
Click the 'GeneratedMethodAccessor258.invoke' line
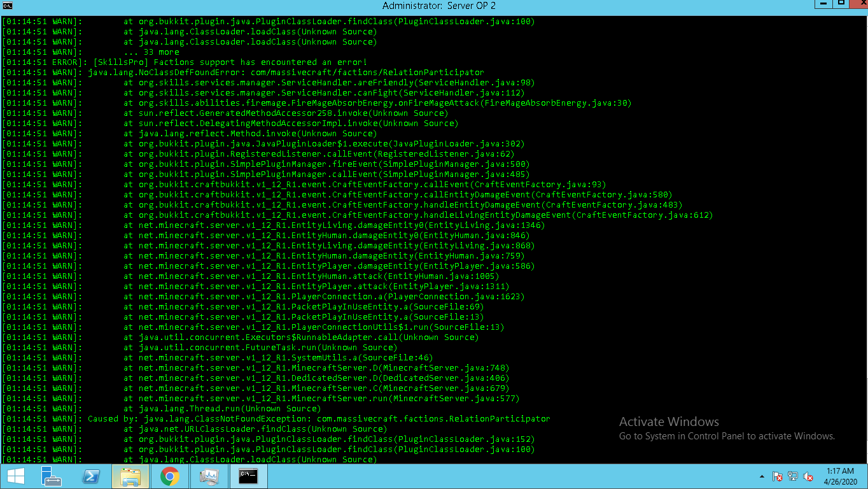225,113
